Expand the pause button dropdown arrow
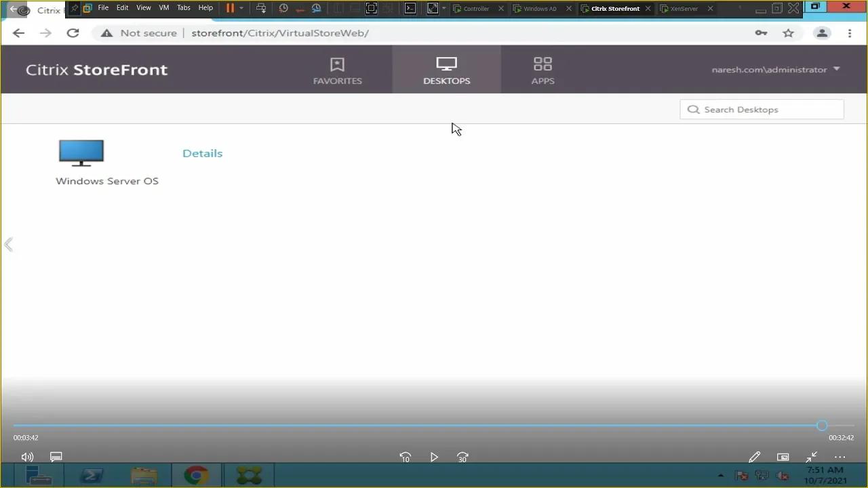Image resolution: width=868 pixels, height=488 pixels. coord(241,7)
